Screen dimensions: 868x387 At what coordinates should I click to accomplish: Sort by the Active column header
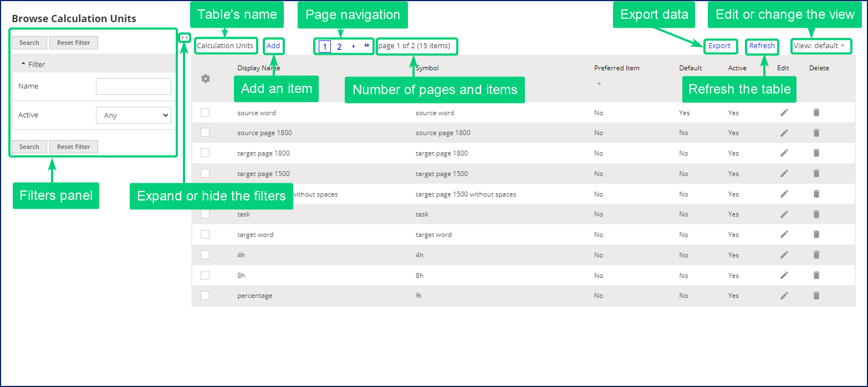[737, 68]
